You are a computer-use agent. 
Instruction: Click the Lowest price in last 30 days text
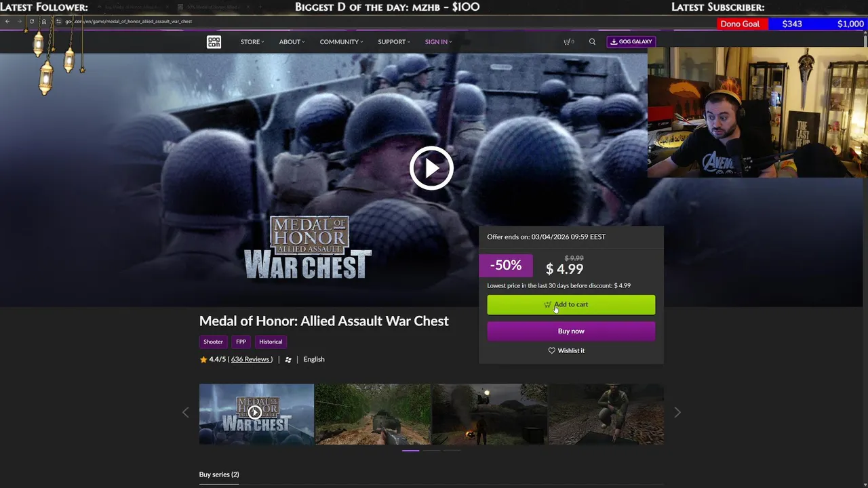click(559, 285)
